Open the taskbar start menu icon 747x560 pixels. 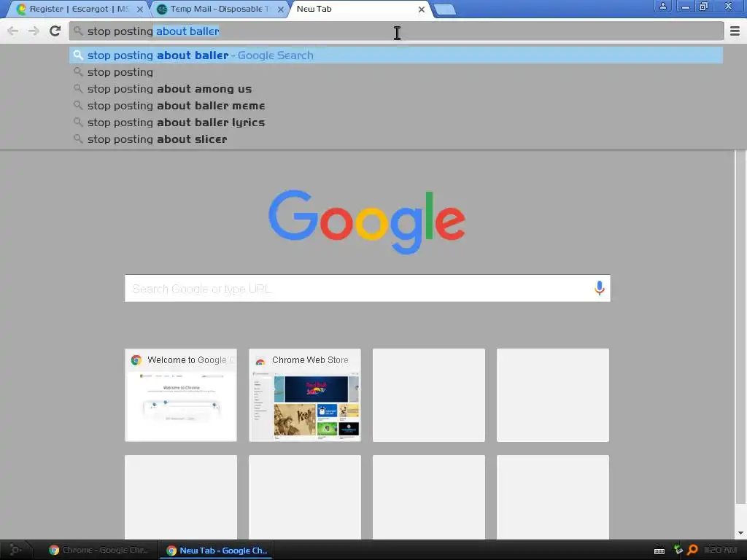(x=15, y=550)
